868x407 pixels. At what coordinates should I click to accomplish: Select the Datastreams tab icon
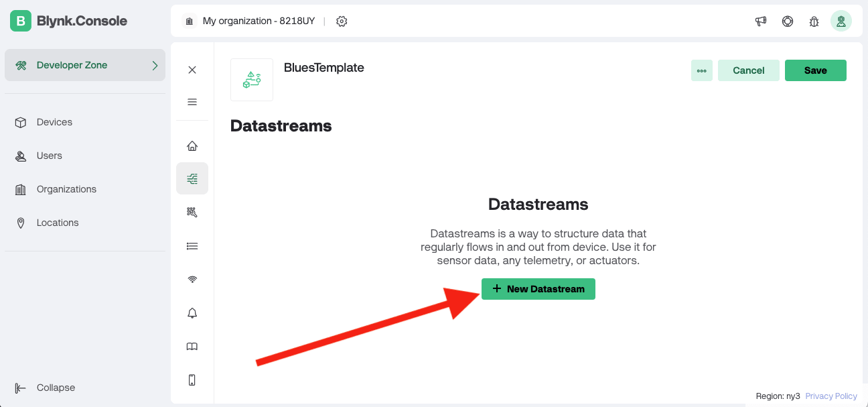point(192,178)
